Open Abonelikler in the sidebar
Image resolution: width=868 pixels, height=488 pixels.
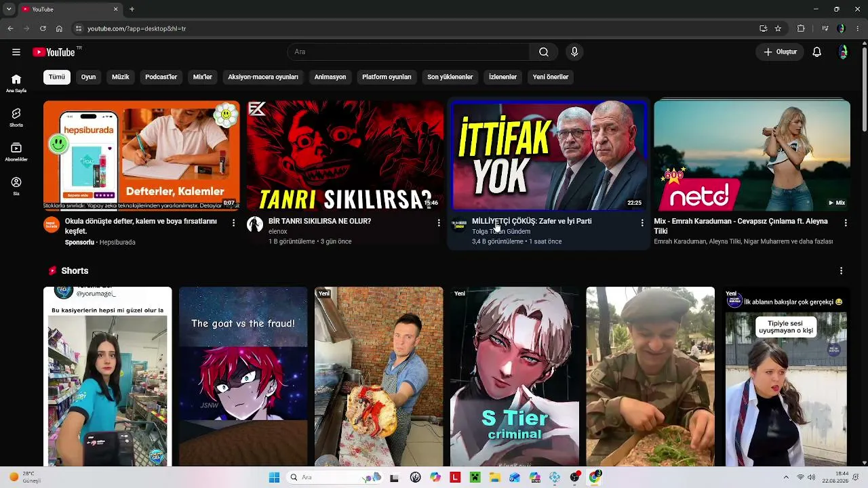point(16,152)
